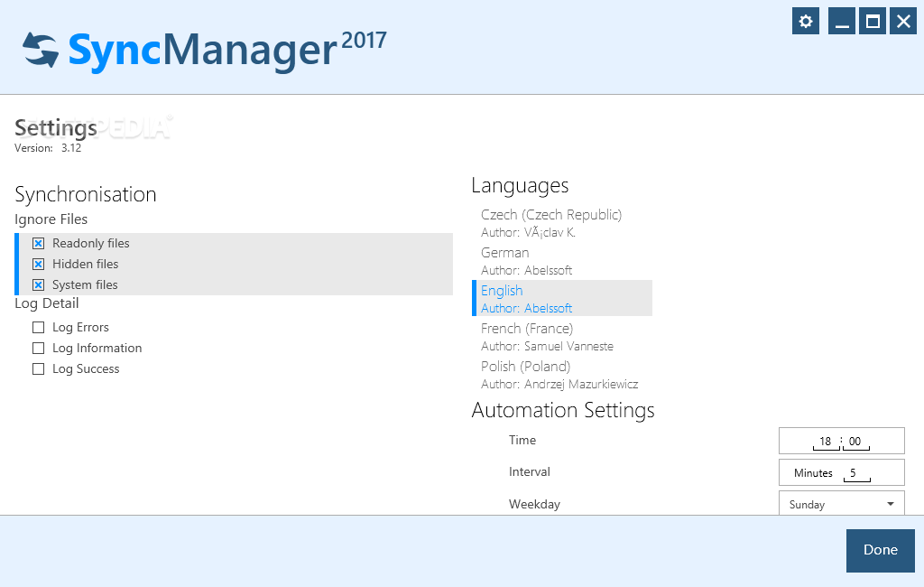Click the Done button
The image size is (924, 587).
[881, 550]
